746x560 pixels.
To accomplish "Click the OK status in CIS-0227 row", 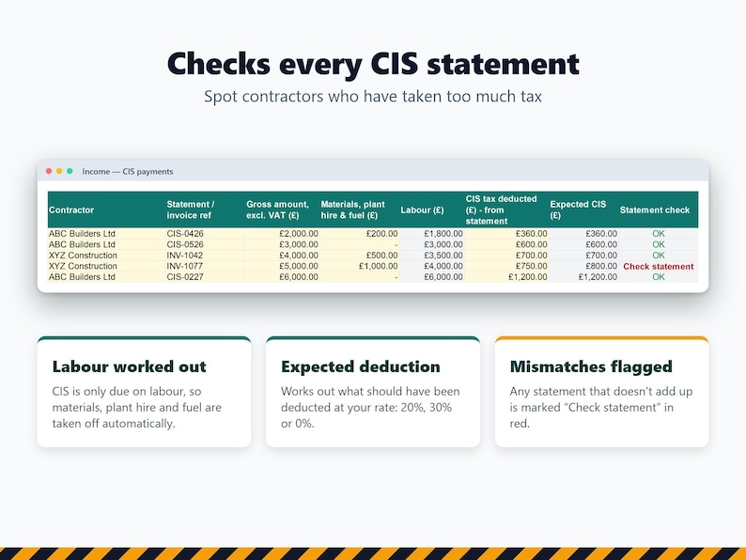I will point(659,277).
